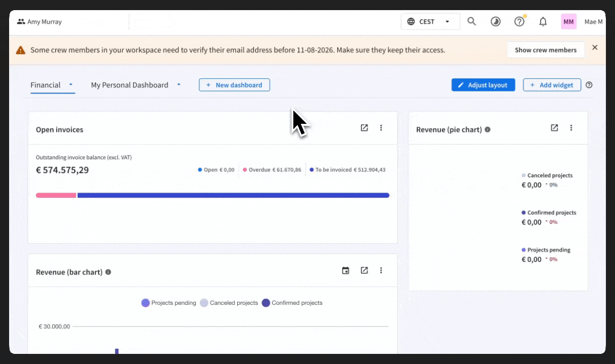Click Revenue (pie chart) info icon
The image size is (615, 364).
(x=488, y=129)
